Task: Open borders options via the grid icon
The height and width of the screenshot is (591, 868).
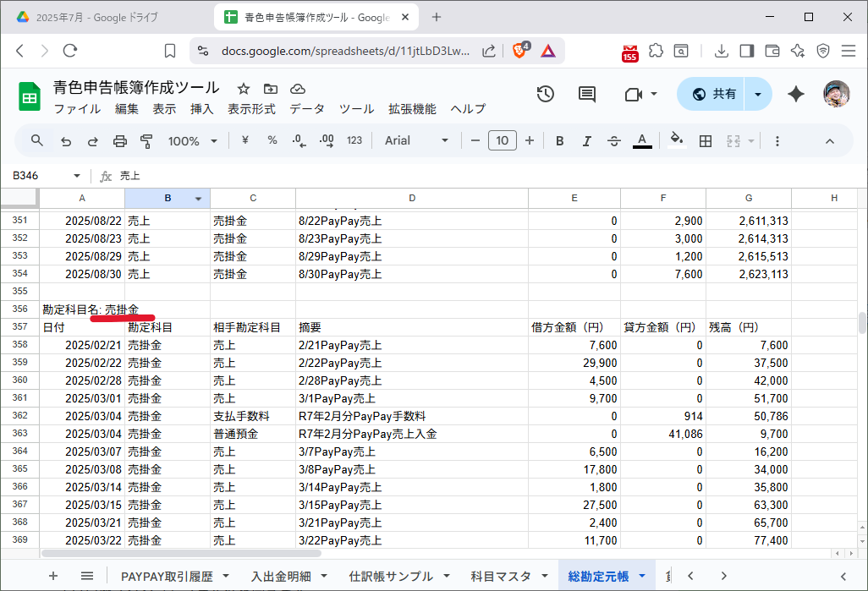Action: pyautogui.click(x=706, y=140)
